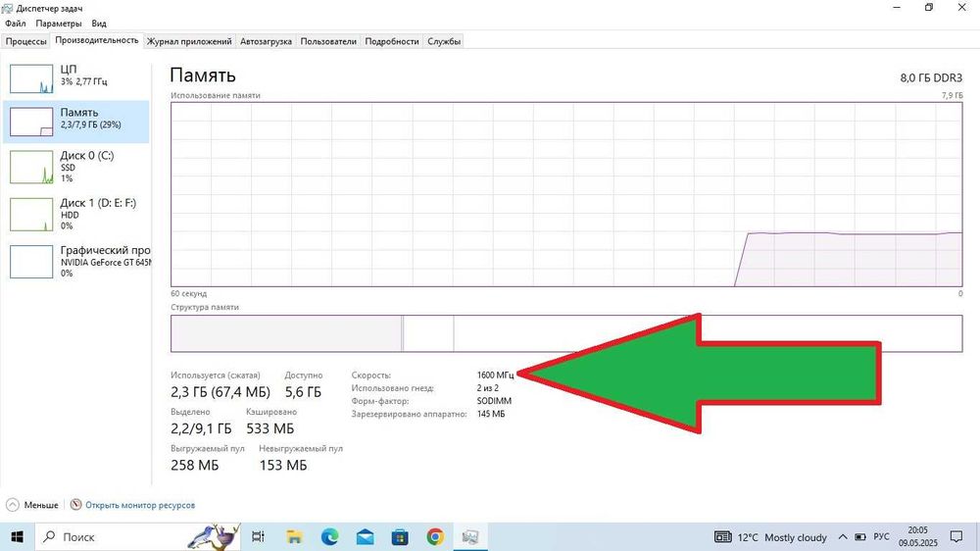Click the 'ЦП' sidebar label
The image size is (980, 551).
pos(69,69)
